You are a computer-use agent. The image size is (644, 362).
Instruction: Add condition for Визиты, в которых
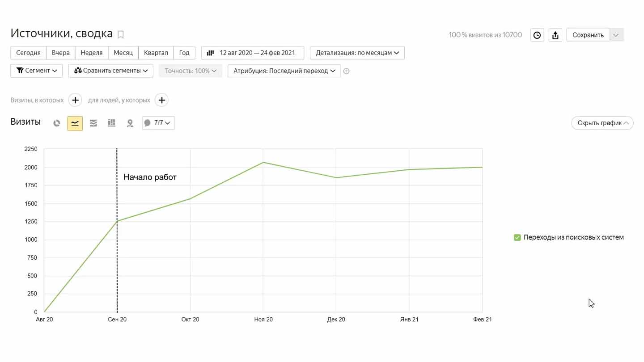75,100
